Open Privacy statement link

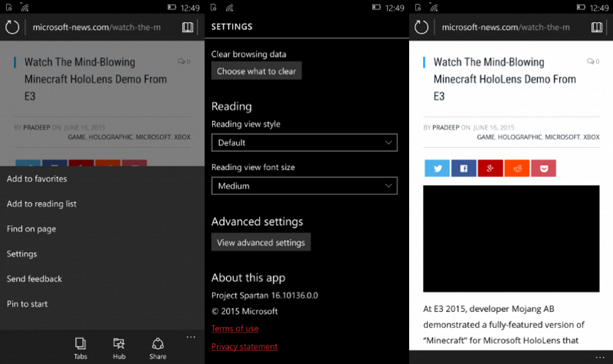tap(244, 346)
